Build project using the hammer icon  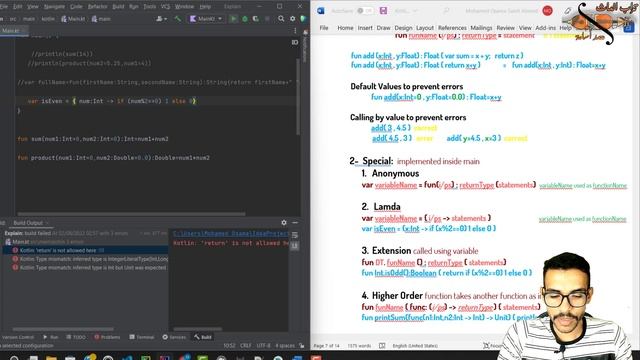178,19
